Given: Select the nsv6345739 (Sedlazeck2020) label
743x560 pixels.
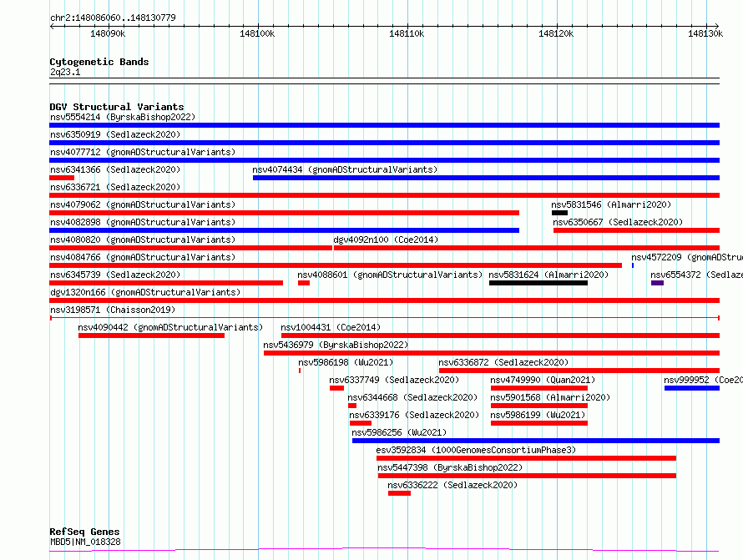Looking at the screenshot, I should pyautogui.click(x=115, y=275).
